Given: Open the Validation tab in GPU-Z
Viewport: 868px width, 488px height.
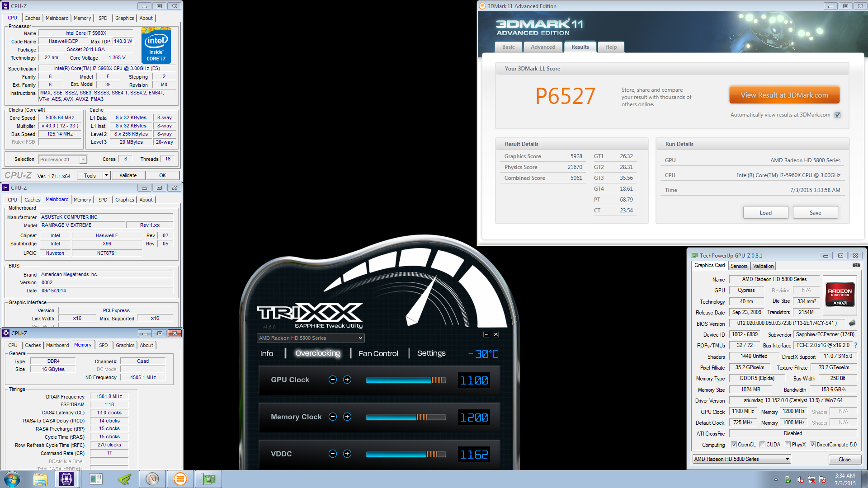Looking at the screenshot, I should click(x=763, y=266).
